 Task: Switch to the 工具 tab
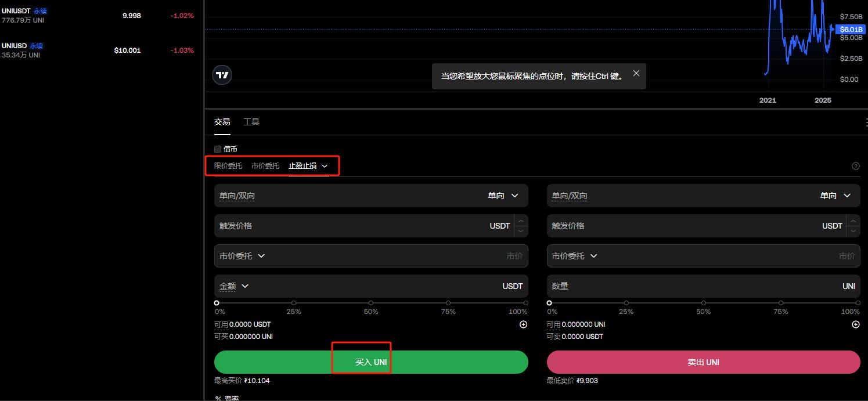point(251,122)
